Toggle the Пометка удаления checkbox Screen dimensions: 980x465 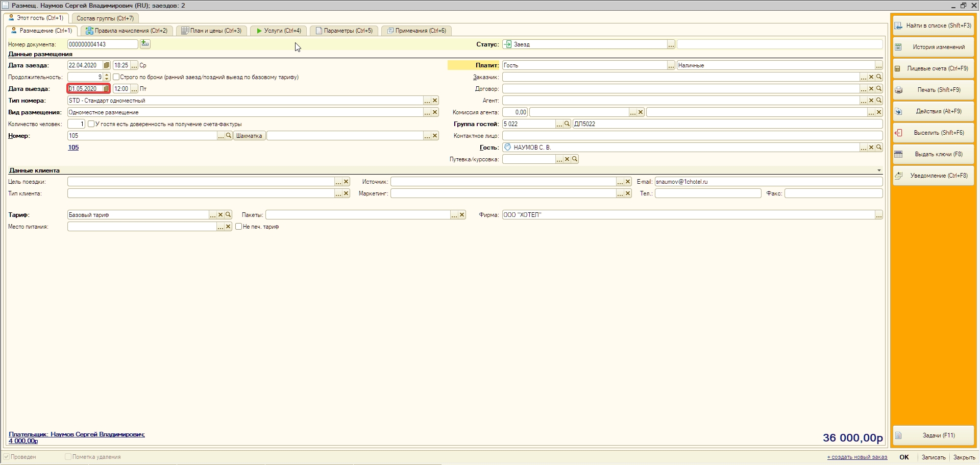pyautogui.click(x=68, y=457)
